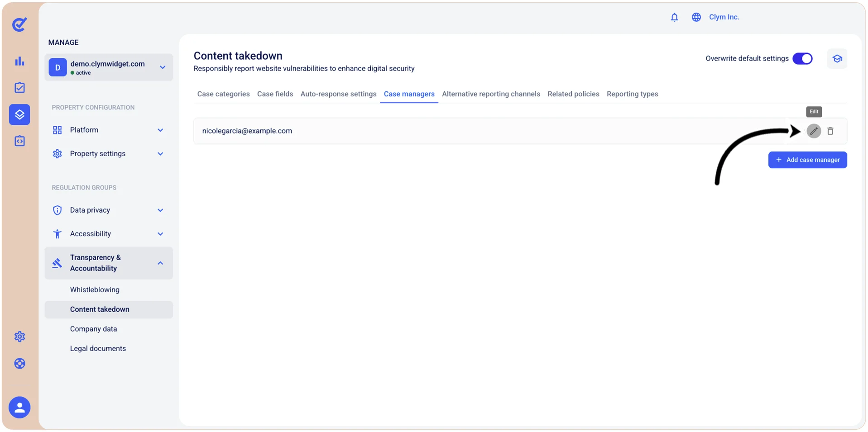The width and height of the screenshot is (868, 432).
Task: Open the settings gear sidebar icon
Action: pyautogui.click(x=19, y=337)
